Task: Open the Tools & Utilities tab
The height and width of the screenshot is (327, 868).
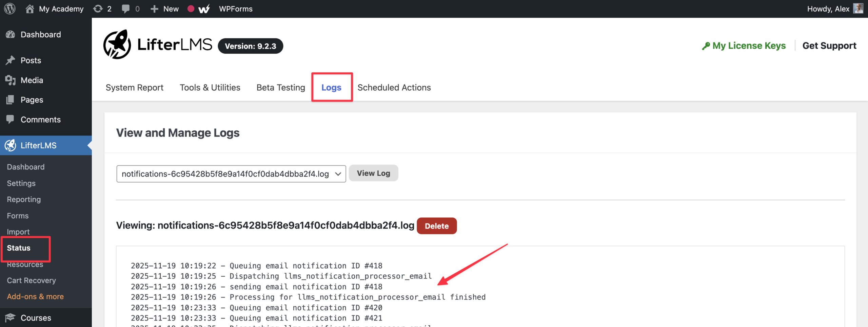Action: click(x=210, y=88)
